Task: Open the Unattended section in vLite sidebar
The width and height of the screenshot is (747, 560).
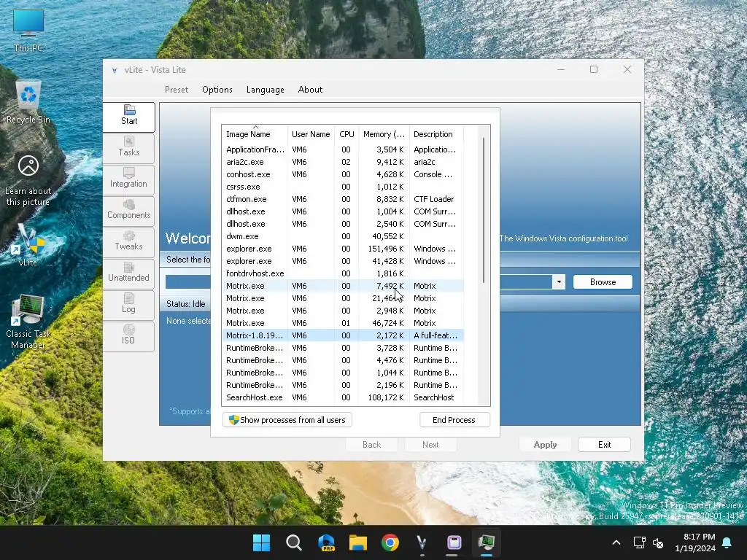Action: (129, 273)
